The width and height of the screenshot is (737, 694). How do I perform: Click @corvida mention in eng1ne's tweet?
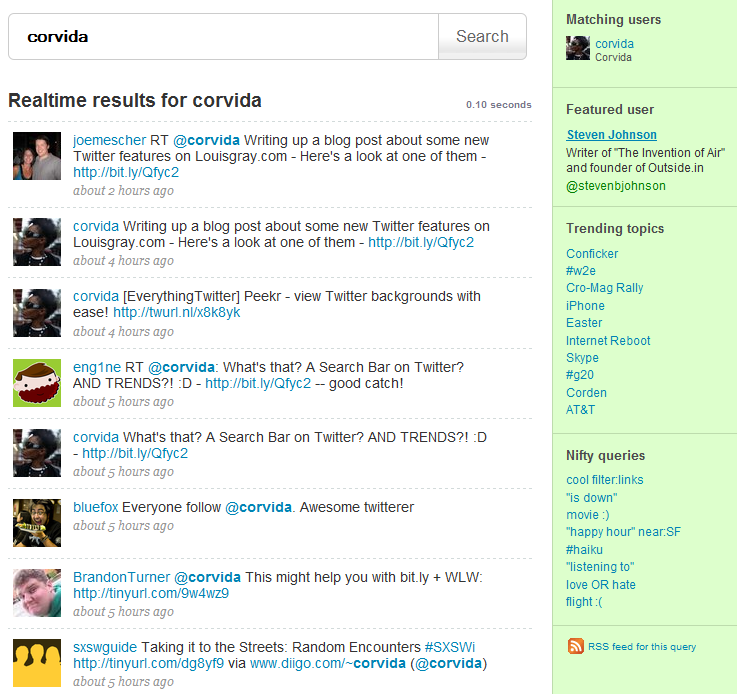181,367
